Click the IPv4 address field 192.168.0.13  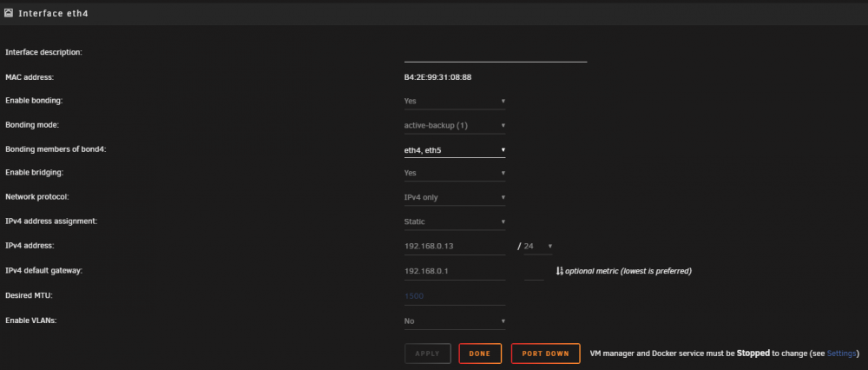[x=455, y=246]
